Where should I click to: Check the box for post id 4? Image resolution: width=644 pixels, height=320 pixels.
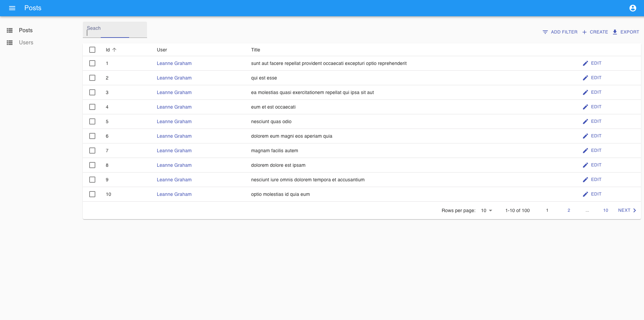(92, 107)
